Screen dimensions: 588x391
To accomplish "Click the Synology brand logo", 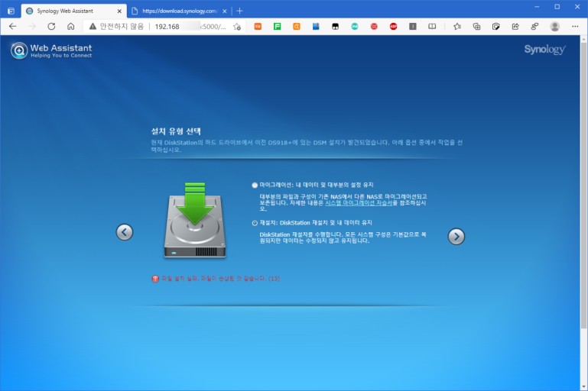I will click(544, 50).
